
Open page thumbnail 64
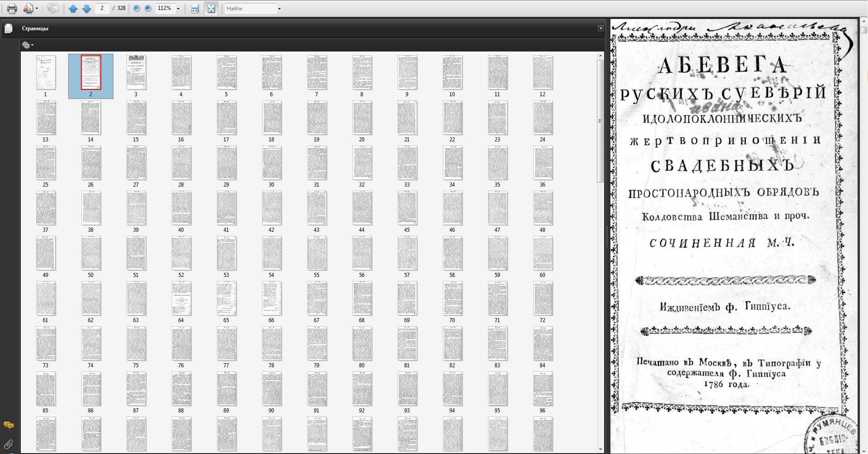[x=181, y=298]
